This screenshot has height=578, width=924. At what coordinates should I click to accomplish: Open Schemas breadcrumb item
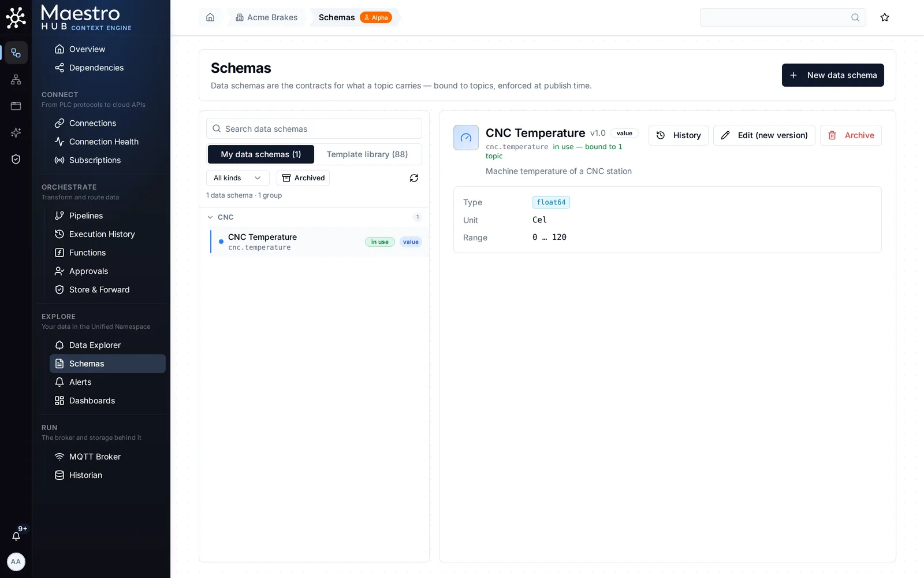pos(337,17)
